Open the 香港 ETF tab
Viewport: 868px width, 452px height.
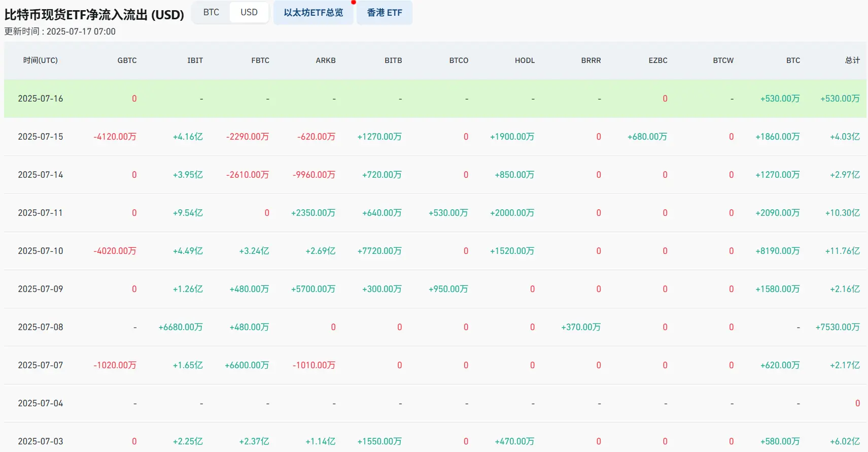[x=385, y=13]
